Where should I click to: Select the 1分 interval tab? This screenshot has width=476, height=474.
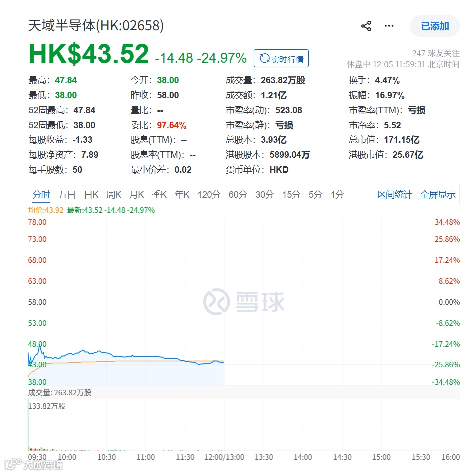[x=337, y=194]
